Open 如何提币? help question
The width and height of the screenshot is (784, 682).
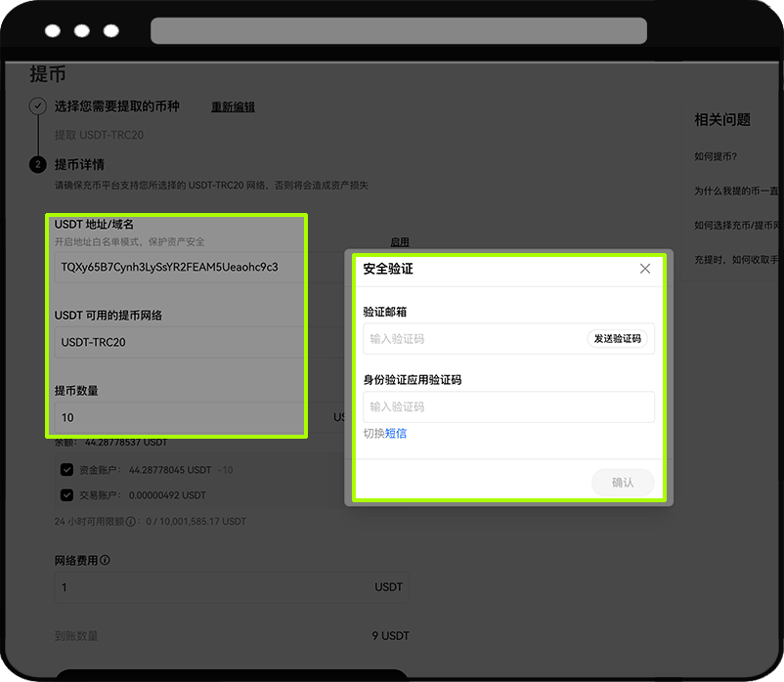716,156
